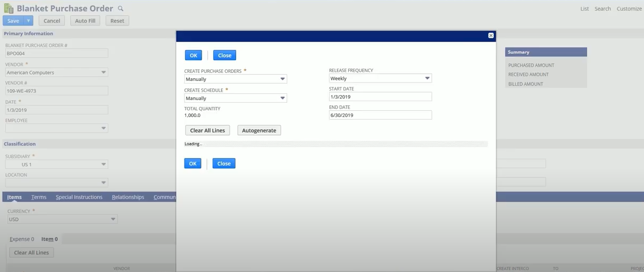644x272 pixels.
Task: Expand the Create Schedule dropdown
Action: (236, 98)
